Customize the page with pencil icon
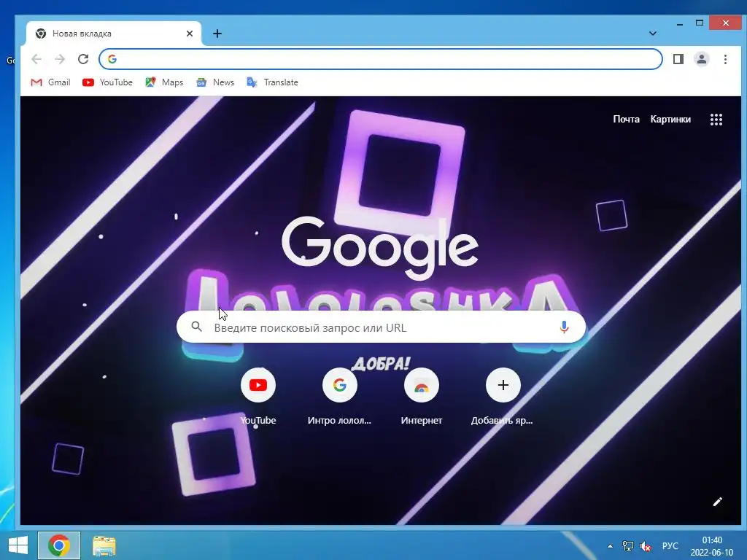 coord(718,502)
